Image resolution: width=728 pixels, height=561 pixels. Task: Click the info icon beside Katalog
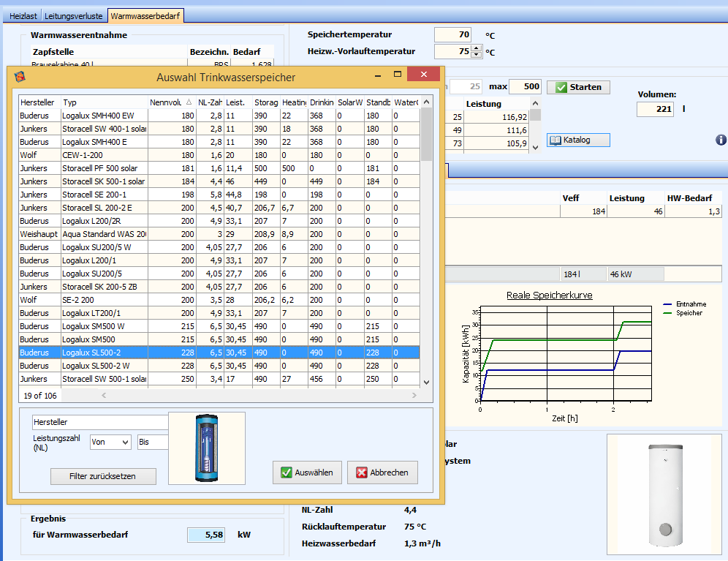(721, 140)
